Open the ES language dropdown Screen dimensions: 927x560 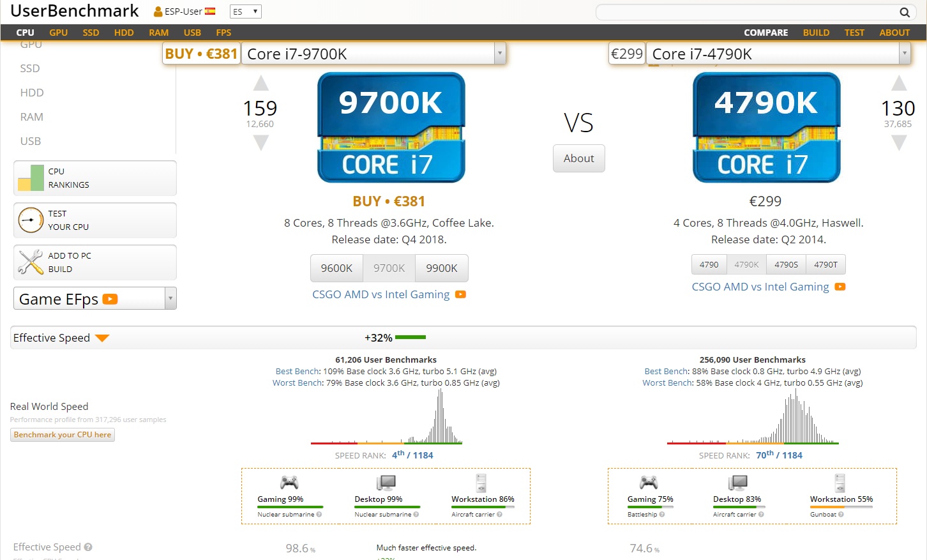click(x=246, y=11)
